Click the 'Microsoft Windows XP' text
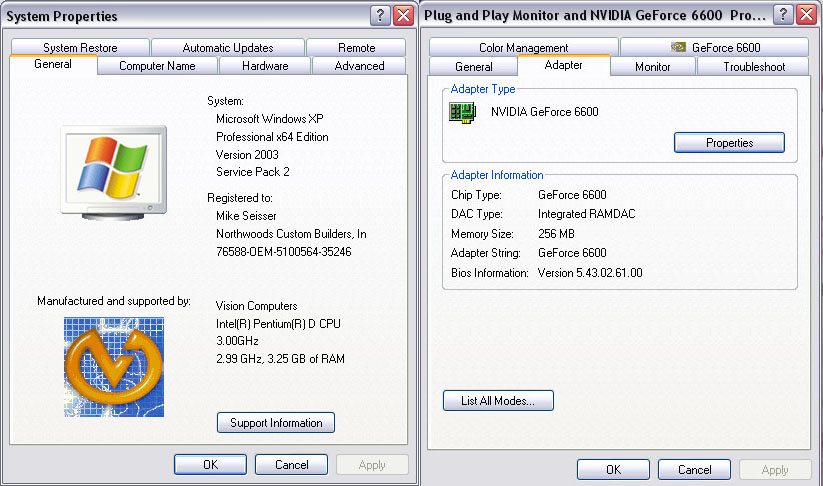 pyautogui.click(x=269, y=119)
